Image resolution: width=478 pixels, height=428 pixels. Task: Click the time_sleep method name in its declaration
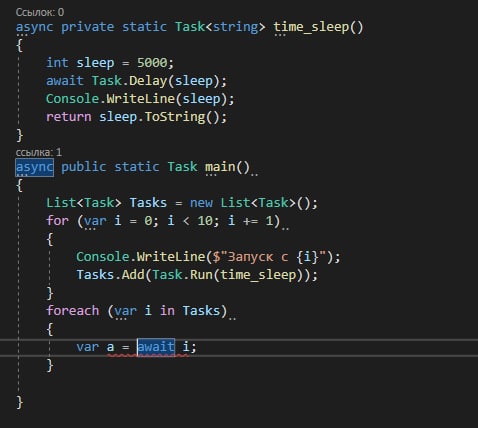tap(311, 27)
